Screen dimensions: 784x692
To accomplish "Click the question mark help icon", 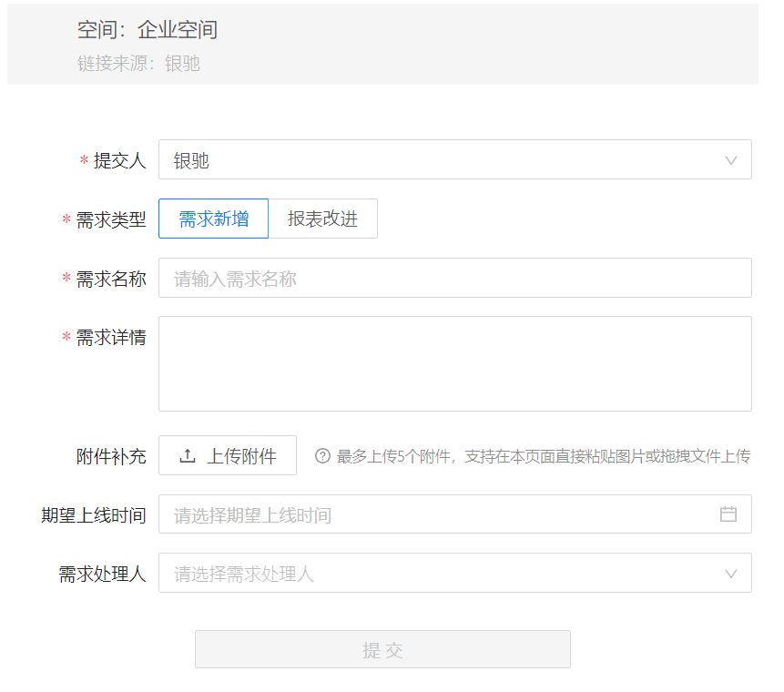I will [322, 456].
